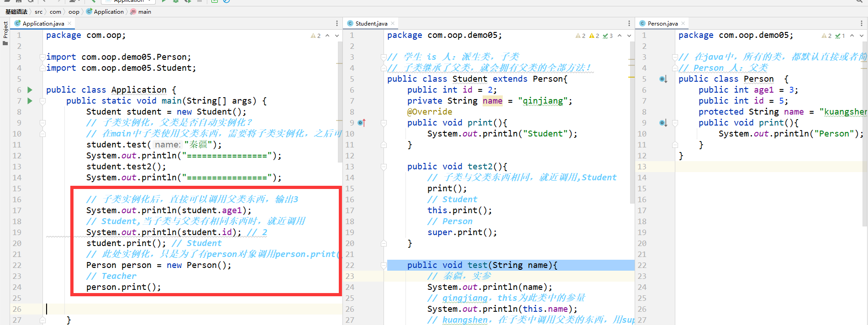Screen dimensions: 868x325
Task: Click yellow warnings count in Student.java
Action: [x=594, y=36]
